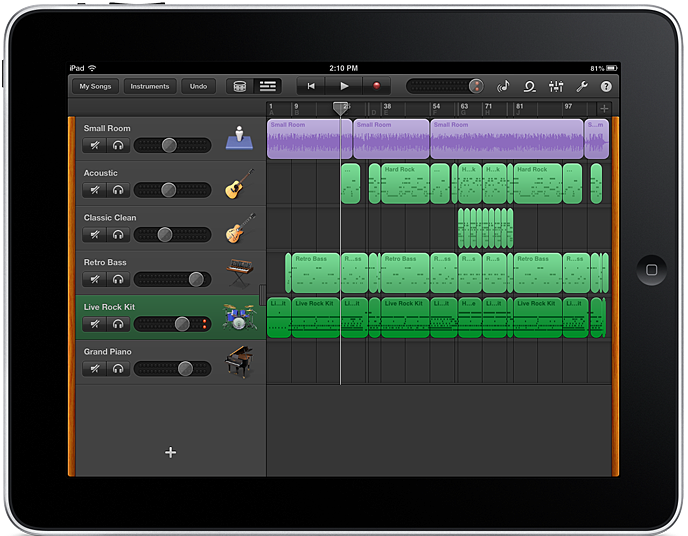Mute the Classic Clean track

[94, 235]
